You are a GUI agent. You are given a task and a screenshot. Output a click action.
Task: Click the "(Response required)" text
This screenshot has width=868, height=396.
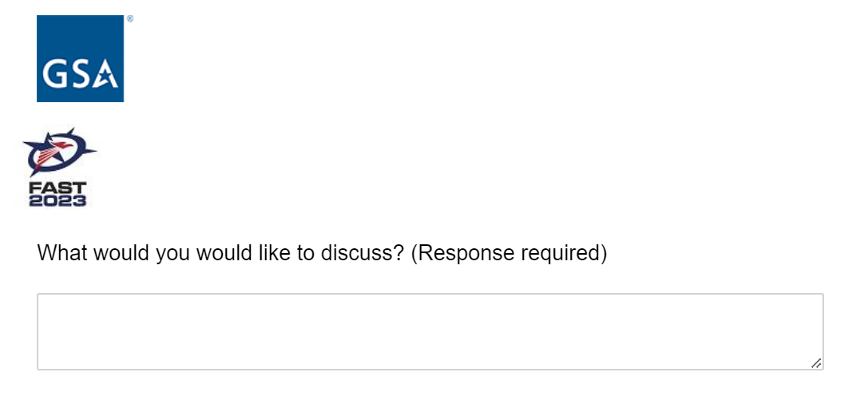pos(509,254)
